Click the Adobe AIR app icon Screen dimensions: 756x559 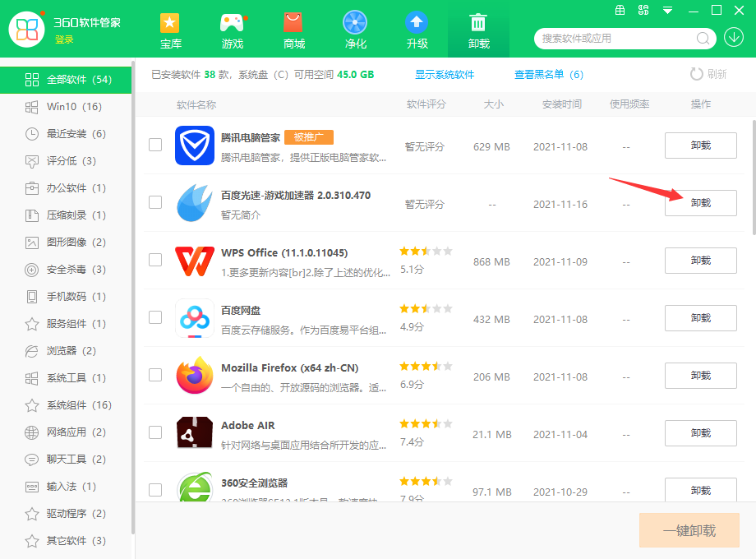194,432
